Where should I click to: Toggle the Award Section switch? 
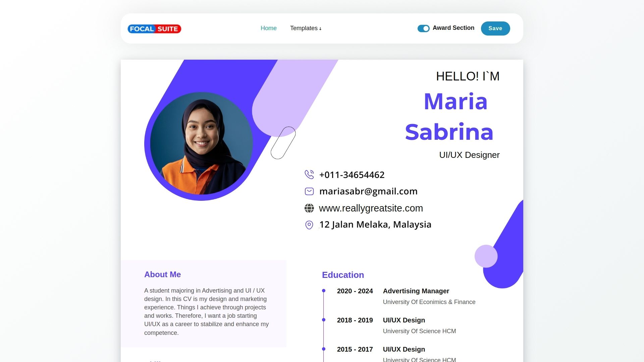click(x=423, y=28)
